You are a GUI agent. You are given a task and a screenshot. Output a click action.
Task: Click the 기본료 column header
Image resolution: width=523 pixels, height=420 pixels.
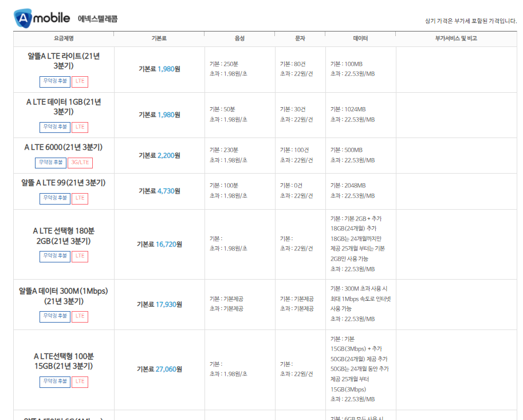159,38
